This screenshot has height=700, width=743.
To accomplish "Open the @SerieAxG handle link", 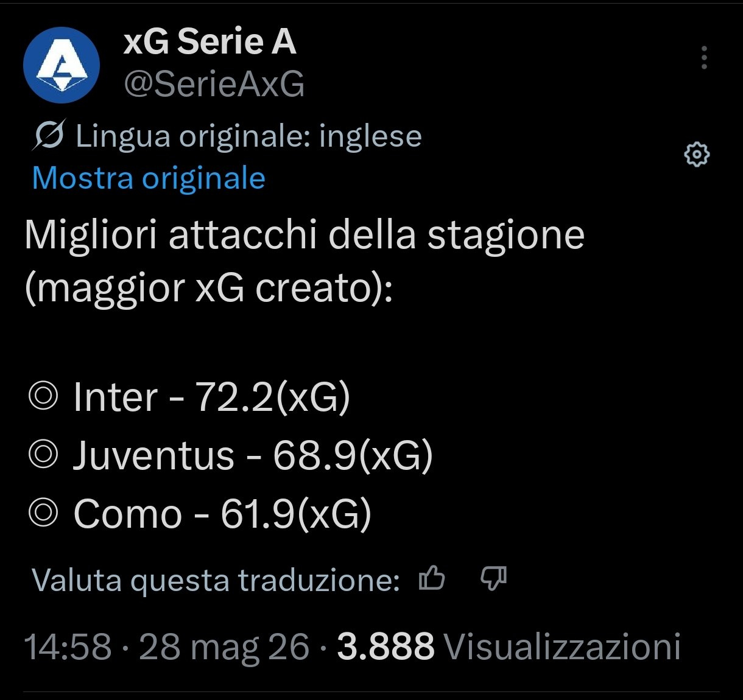I will [x=214, y=85].
